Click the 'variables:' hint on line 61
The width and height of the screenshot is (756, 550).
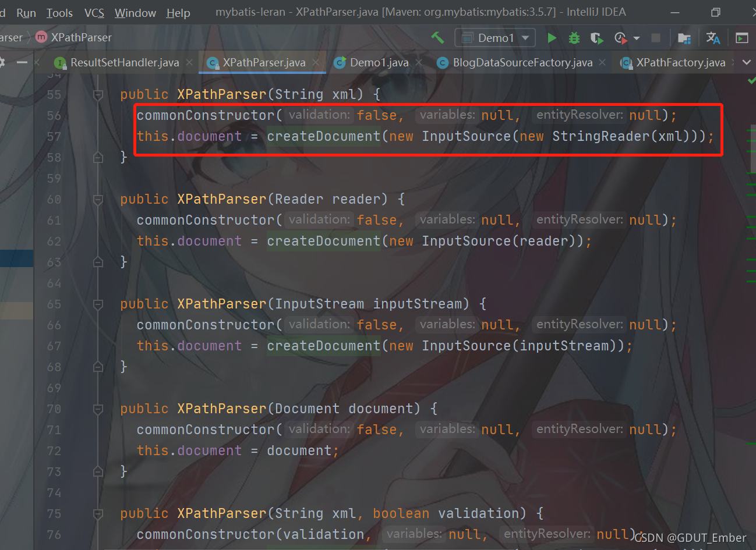(447, 219)
